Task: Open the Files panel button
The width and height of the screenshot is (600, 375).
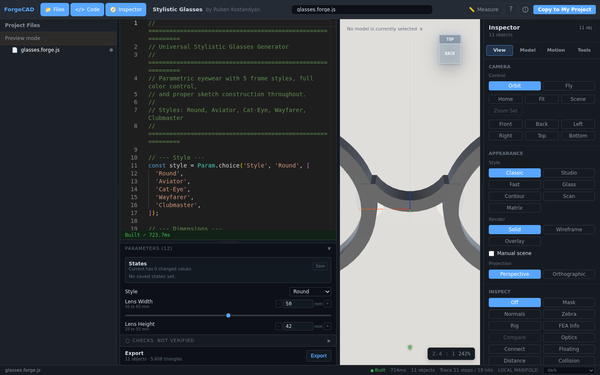Action: tap(55, 10)
